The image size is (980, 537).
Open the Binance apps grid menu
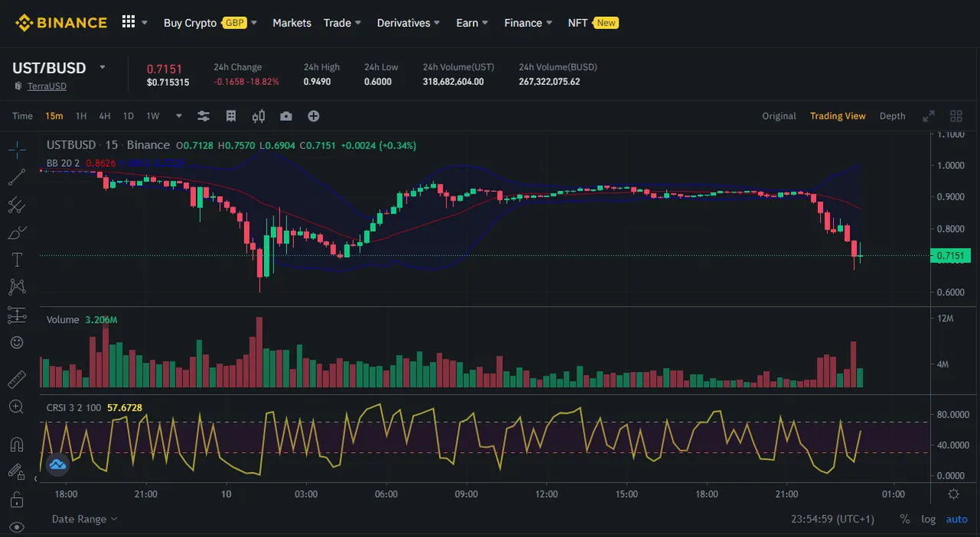tap(129, 22)
